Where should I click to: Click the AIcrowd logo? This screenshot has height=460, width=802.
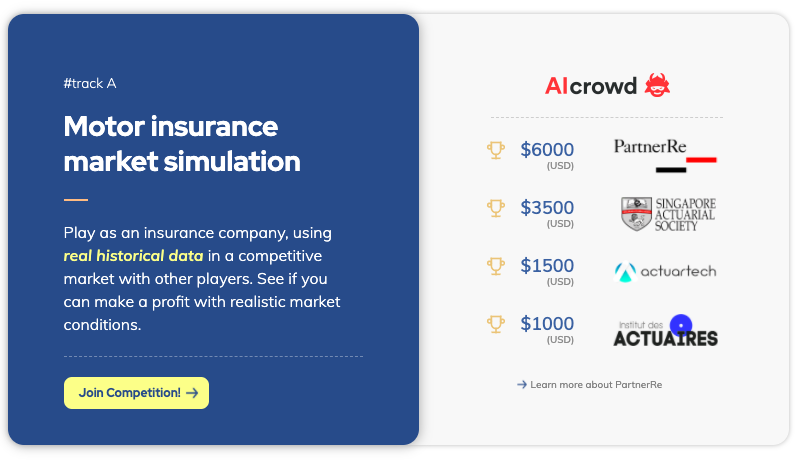pos(607,85)
